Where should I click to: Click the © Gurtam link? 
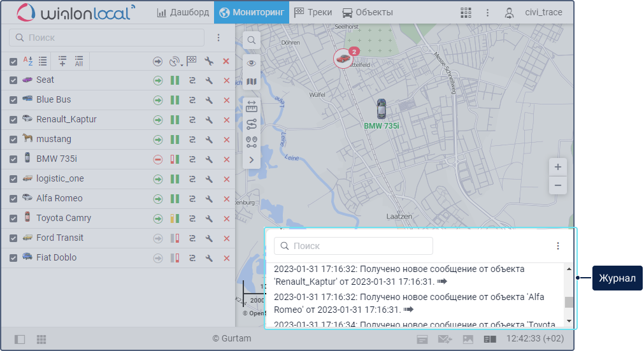231,339
